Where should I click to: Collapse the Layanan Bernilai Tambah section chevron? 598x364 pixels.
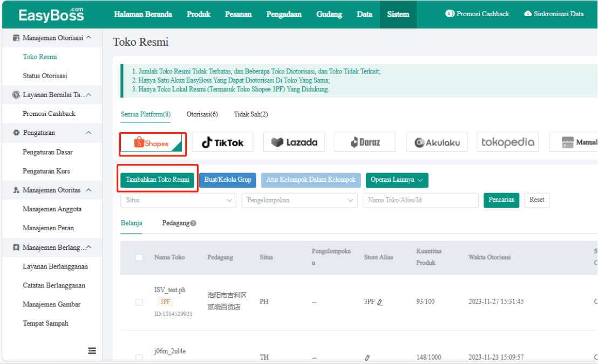[x=89, y=94]
